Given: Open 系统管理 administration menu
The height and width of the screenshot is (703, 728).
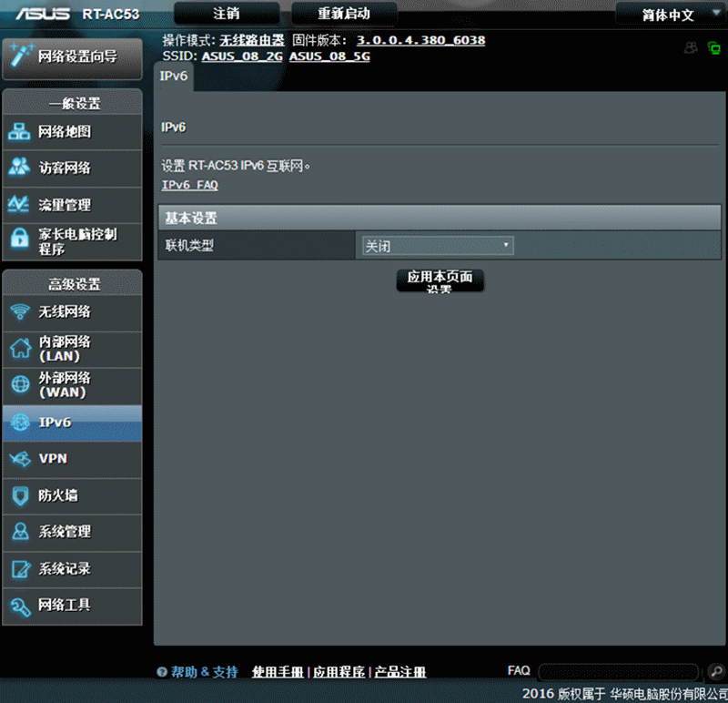Looking at the screenshot, I should click(73, 532).
